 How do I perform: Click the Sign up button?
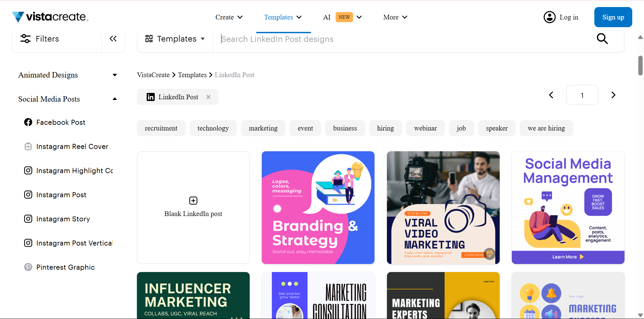pos(613,17)
